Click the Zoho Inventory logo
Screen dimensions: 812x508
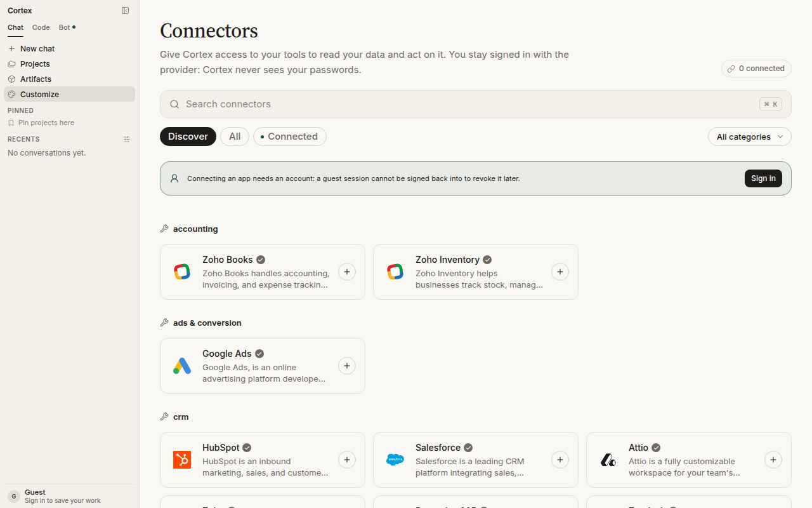pyautogui.click(x=395, y=272)
